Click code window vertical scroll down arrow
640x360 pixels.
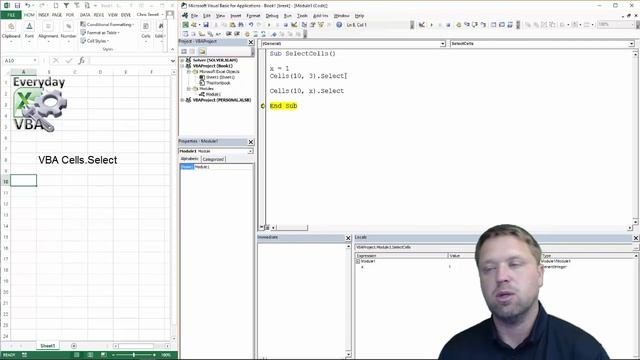click(x=636, y=222)
